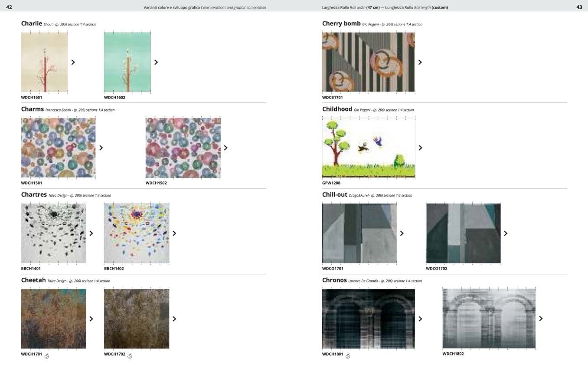Viewport: 588px width, 381px height.
Task: Click page number 42 in header
Action: click(9, 7)
